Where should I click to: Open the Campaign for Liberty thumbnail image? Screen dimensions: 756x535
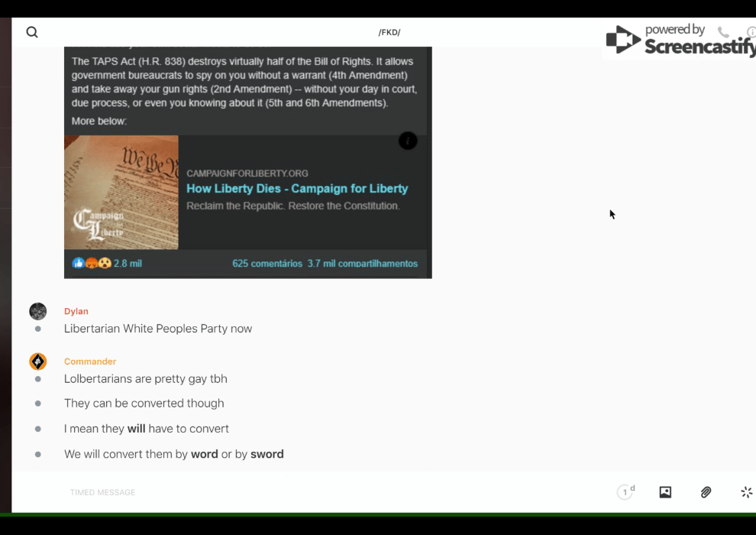[121, 193]
